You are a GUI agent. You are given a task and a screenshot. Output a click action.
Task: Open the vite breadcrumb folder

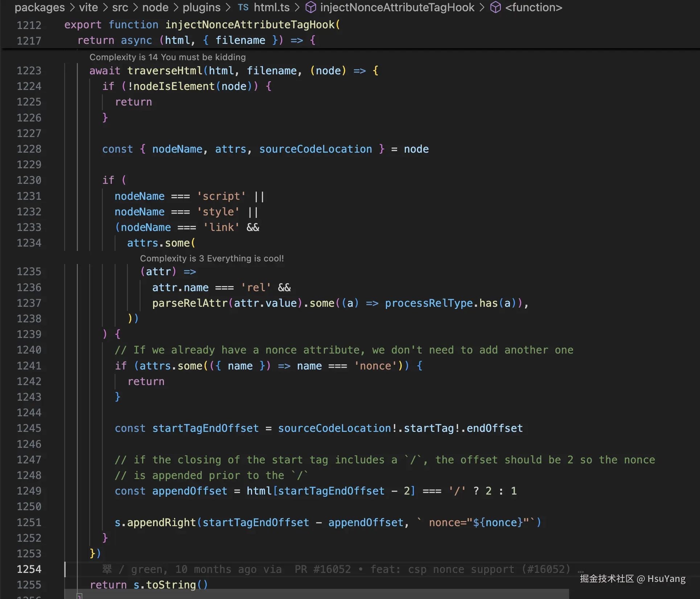(88, 7)
